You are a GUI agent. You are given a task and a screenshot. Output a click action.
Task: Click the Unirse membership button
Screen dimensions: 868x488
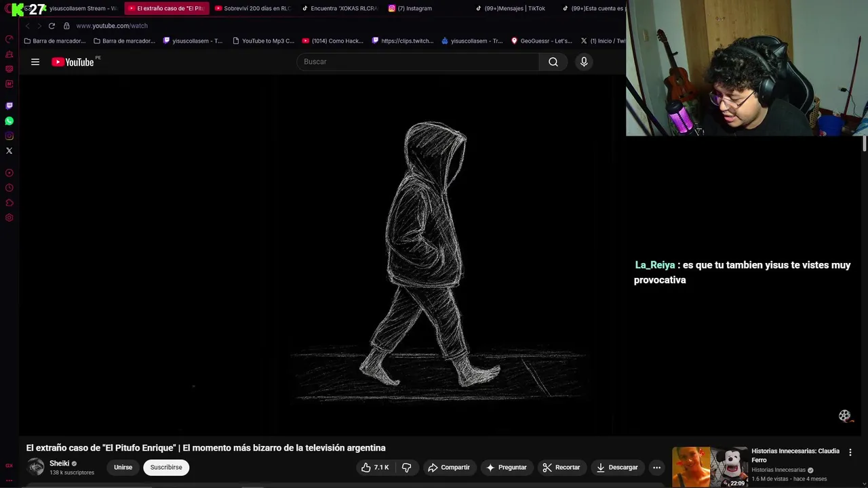click(x=123, y=467)
